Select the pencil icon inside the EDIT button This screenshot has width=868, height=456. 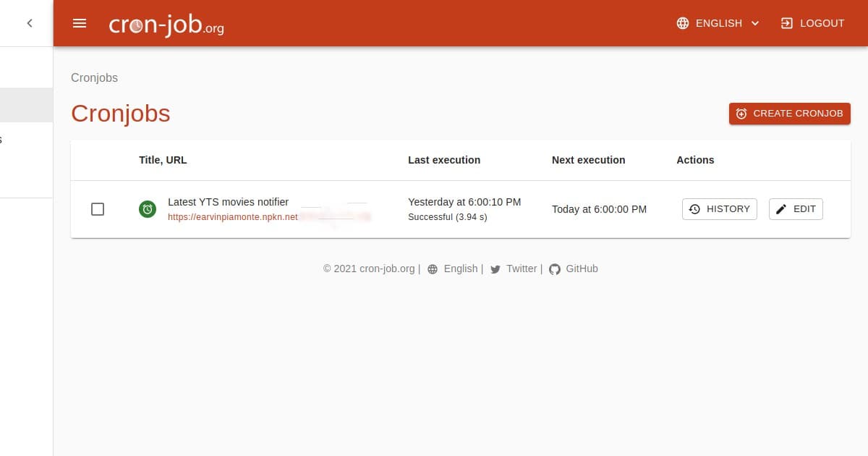coord(781,208)
